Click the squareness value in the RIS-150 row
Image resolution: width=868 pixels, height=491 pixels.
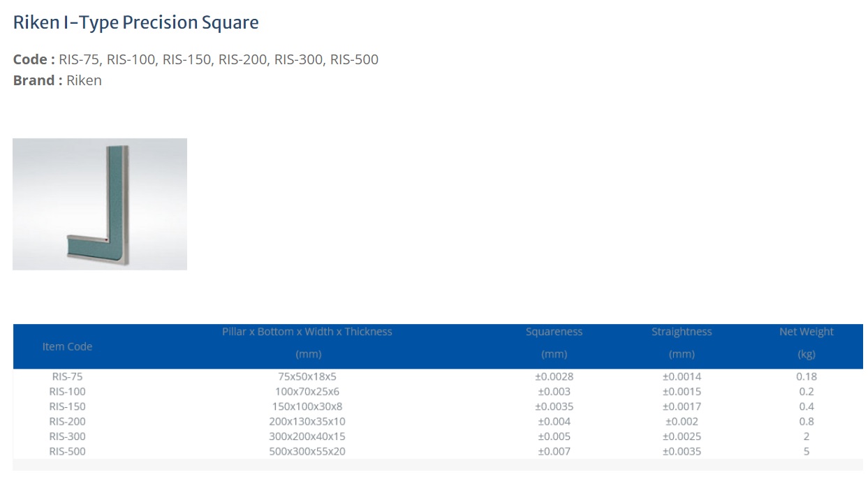[554, 406]
